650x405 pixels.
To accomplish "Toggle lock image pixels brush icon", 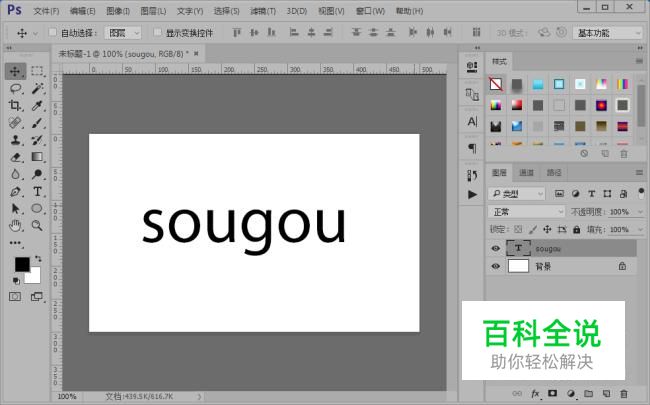I will pos(533,229).
